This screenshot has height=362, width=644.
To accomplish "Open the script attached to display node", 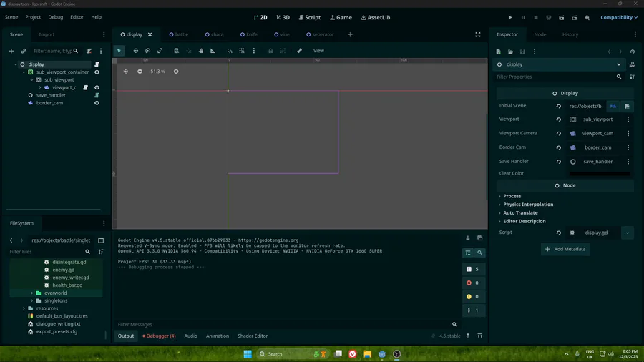I will 97,64.
